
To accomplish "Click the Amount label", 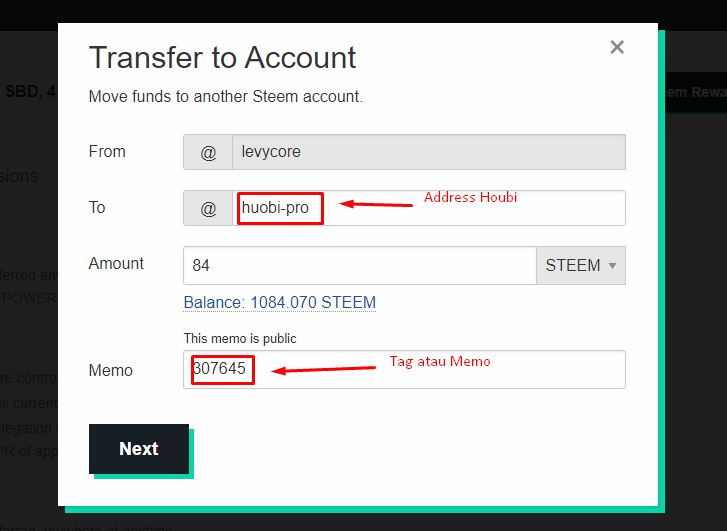I will [x=116, y=263].
